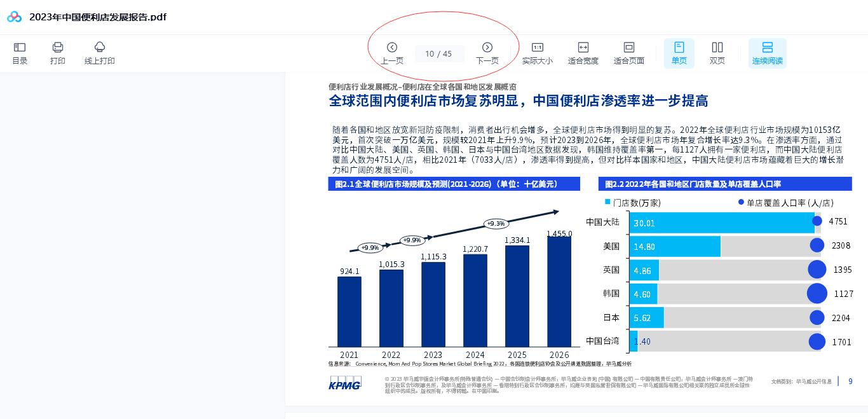Click the 适合宽度 fit-to-width icon
Image resolution: width=868 pixels, height=419 pixels.
pos(583,47)
